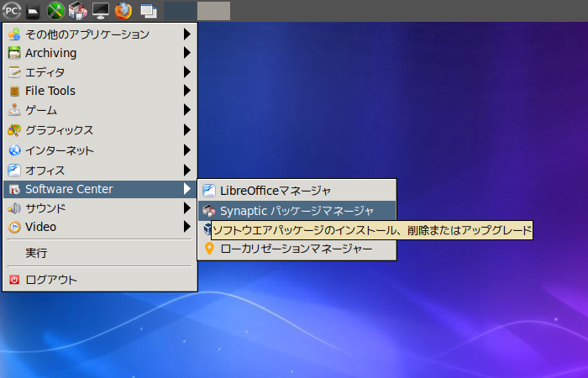Click the orange ローカリゼーション map pin icon

209,249
